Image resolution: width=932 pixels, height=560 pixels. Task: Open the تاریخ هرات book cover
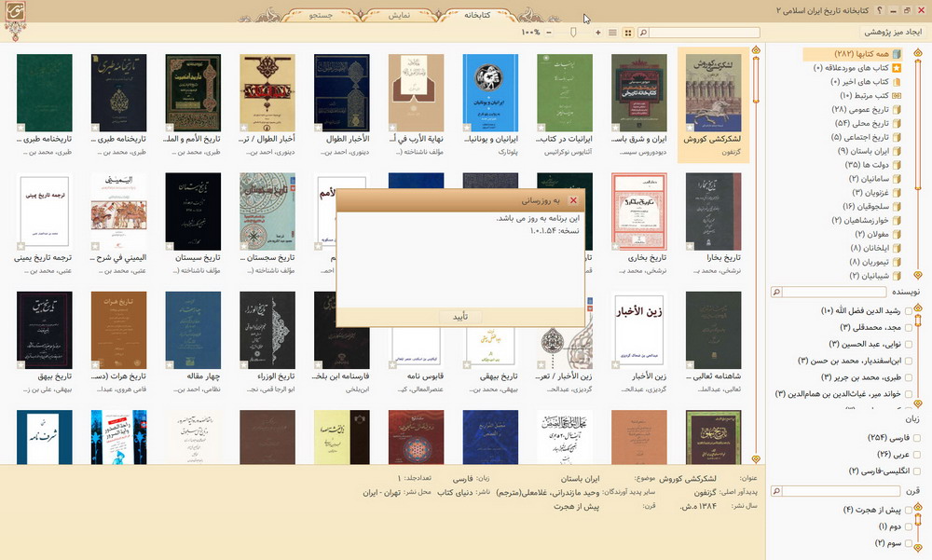pos(119,330)
